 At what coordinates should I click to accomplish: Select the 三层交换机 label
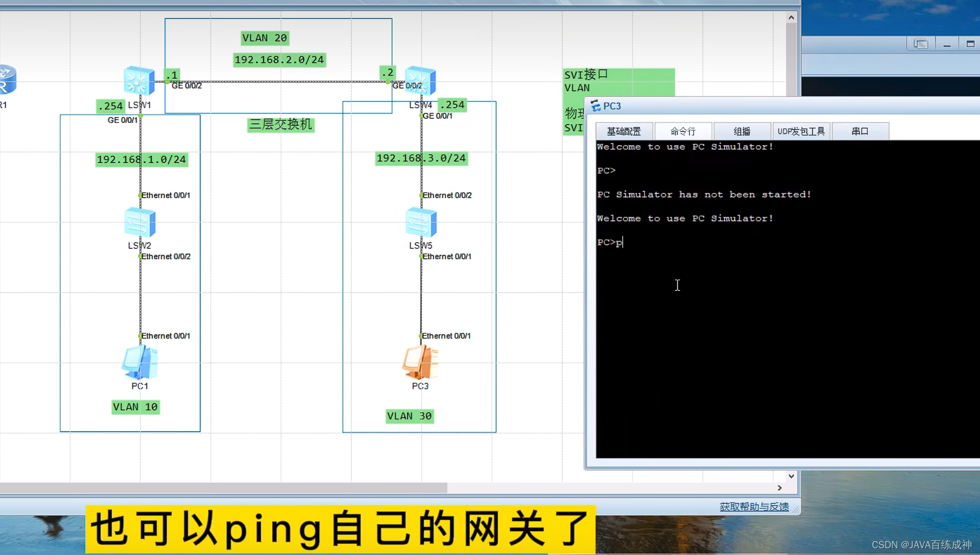[x=280, y=125]
